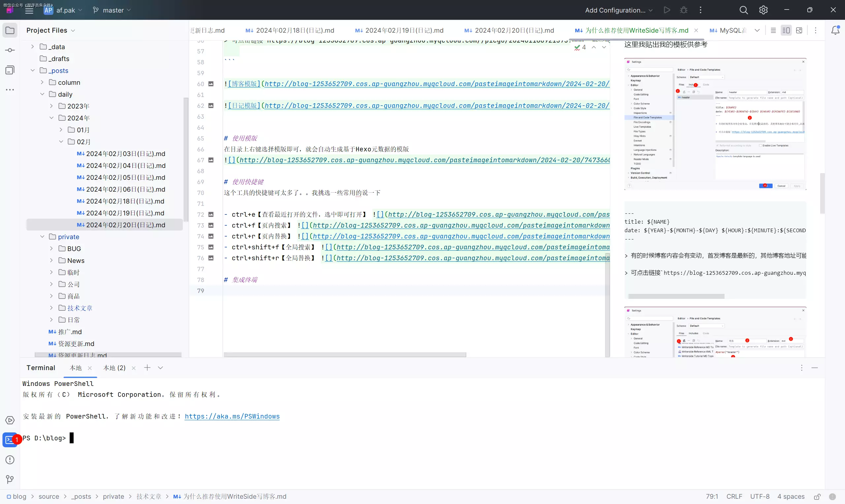Expand the _data folder
The height and width of the screenshot is (504, 845).
click(x=33, y=47)
